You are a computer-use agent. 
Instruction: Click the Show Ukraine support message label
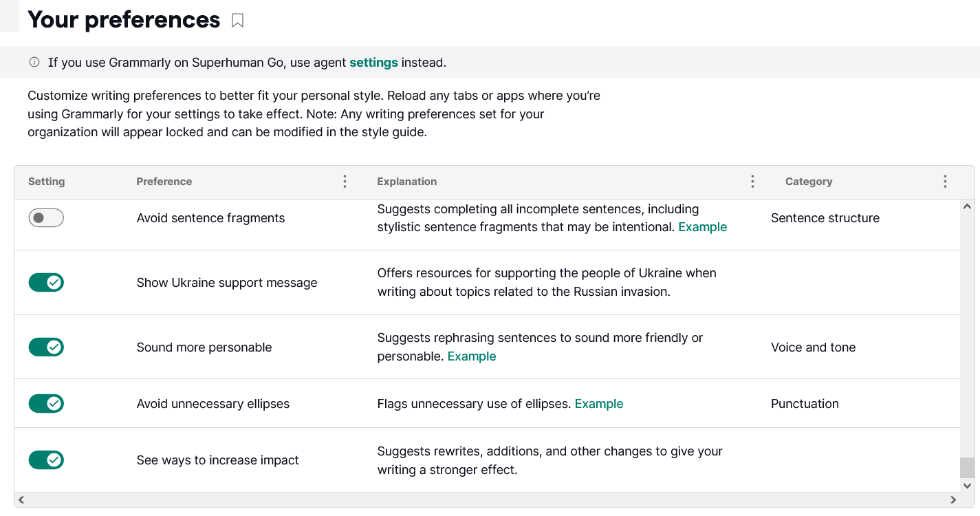pos(227,283)
